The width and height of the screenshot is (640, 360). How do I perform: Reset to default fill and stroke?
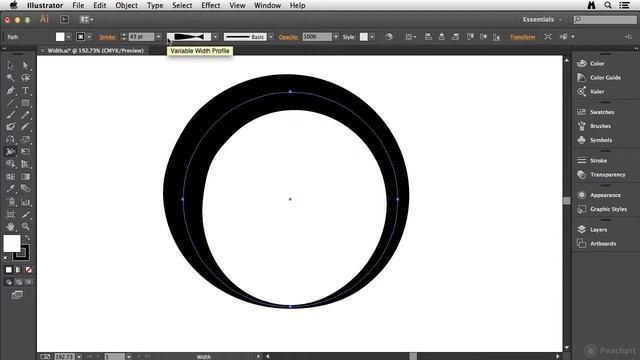coord(6,258)
